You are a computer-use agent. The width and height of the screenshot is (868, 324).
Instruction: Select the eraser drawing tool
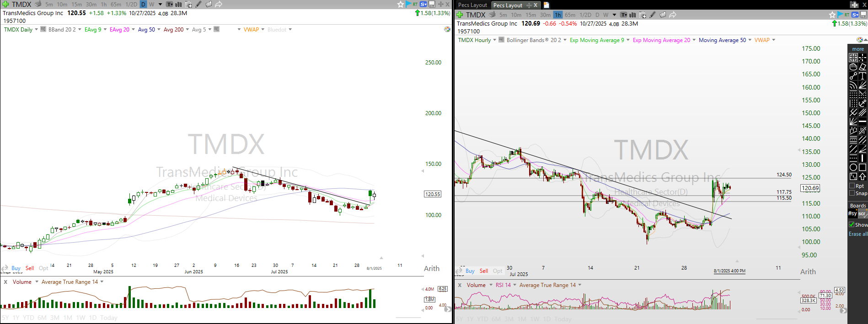(x=863, y=67)
